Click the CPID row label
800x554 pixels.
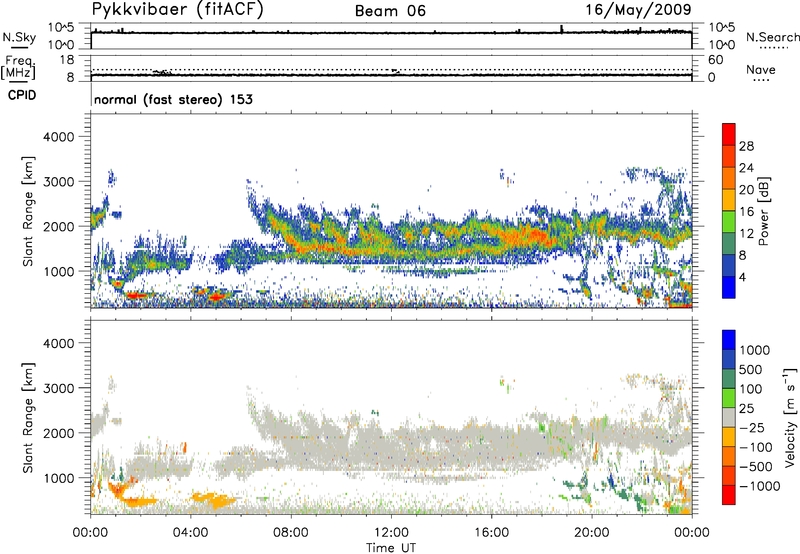(22, 95)
